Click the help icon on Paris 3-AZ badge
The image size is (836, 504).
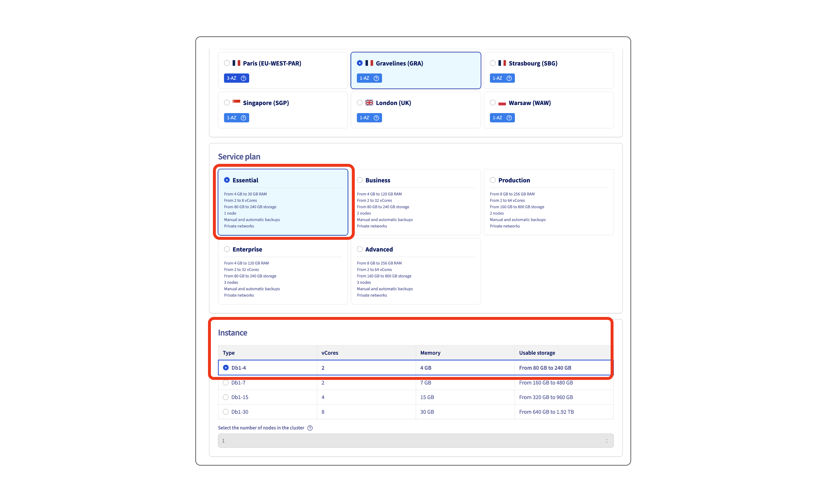pos(243,78)
